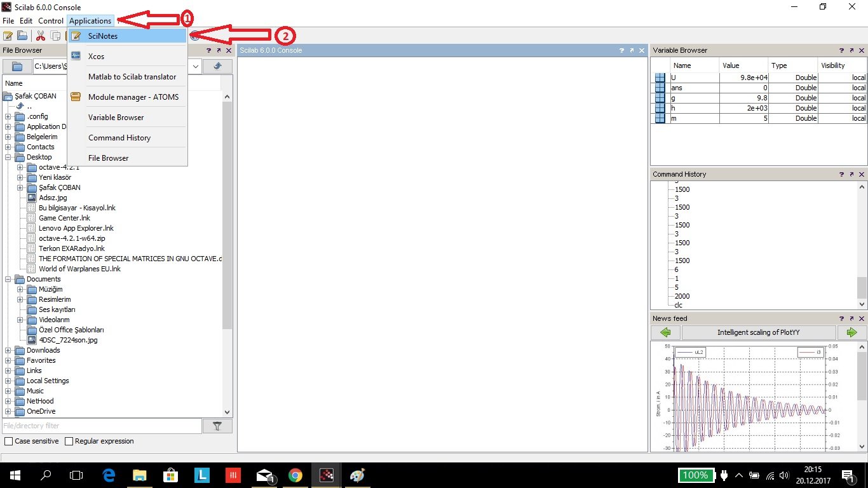
Task: Select file 4DSC_7224son.jpg
Action: [x=68, y=340]
